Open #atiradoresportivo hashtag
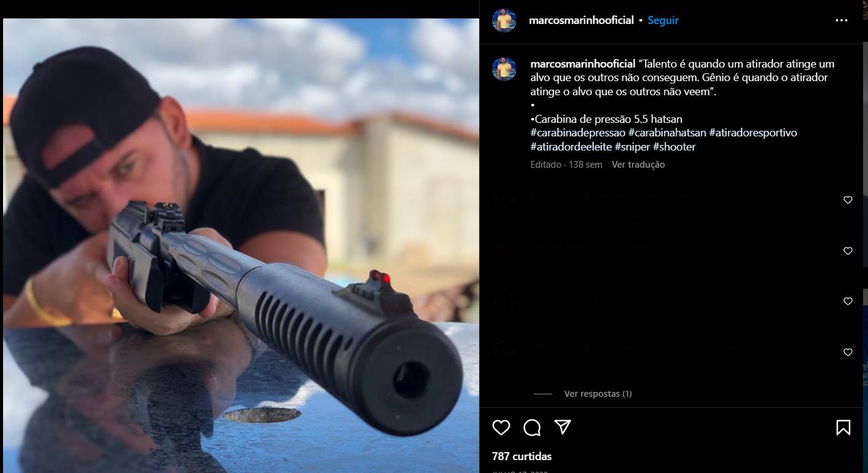Screen dimensions: 868x473 (753, 133)
